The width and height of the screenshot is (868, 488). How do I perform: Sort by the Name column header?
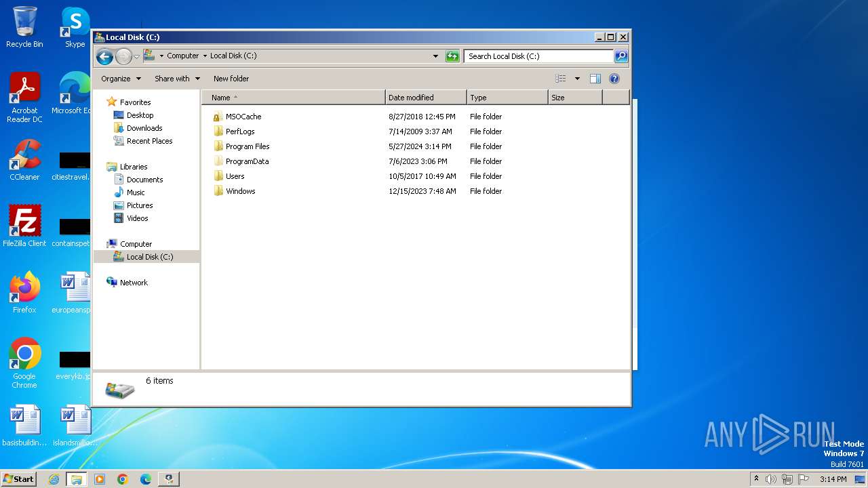294,98
